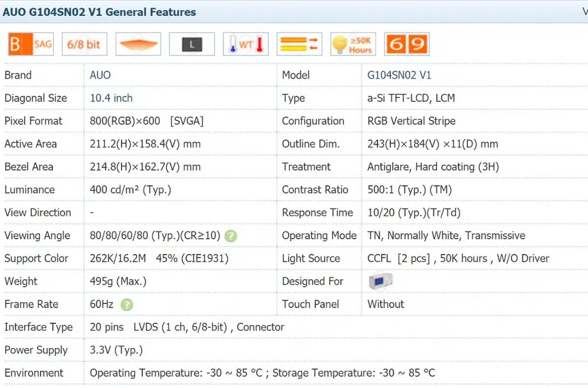The image size is (588, 388).
Task: Click the Designed For row label
Action: tap(312, 281)
